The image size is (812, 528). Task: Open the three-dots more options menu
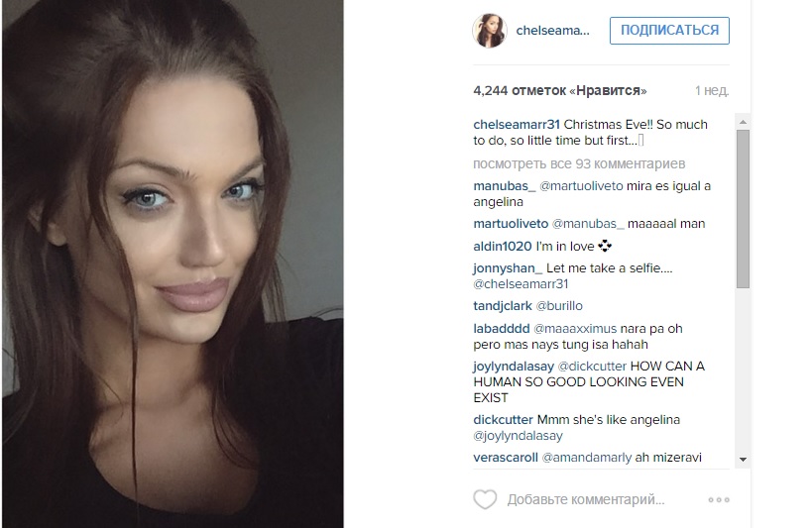point(719,500)
